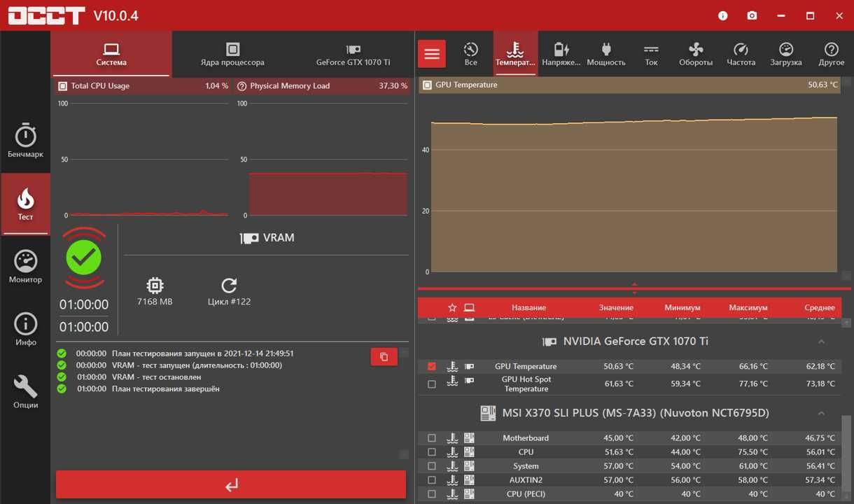
Task: Click the star favorites column header icon
Action: (x=452, y=307)
